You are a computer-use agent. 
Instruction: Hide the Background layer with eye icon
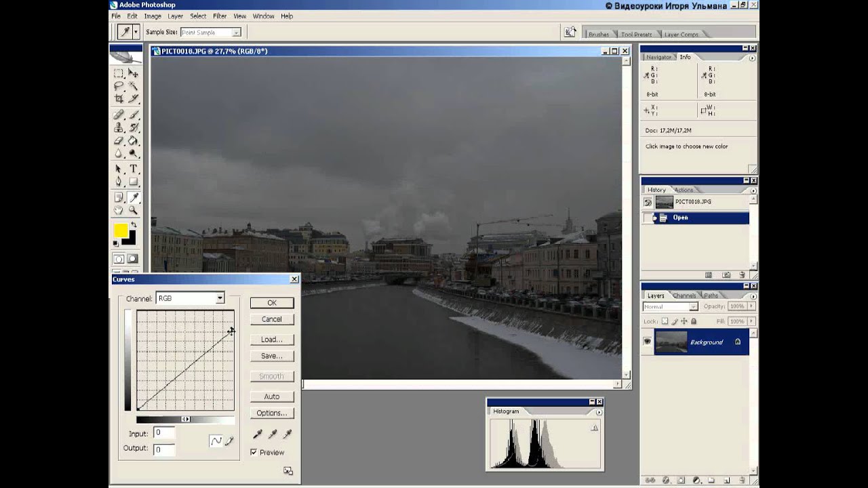pyautogui.click(x=647, y=342)
